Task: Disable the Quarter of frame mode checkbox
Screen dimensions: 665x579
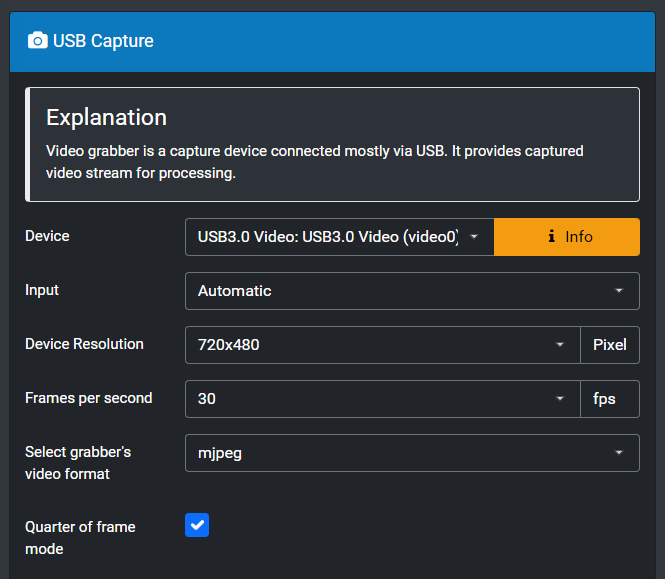Action: point(197,525)
